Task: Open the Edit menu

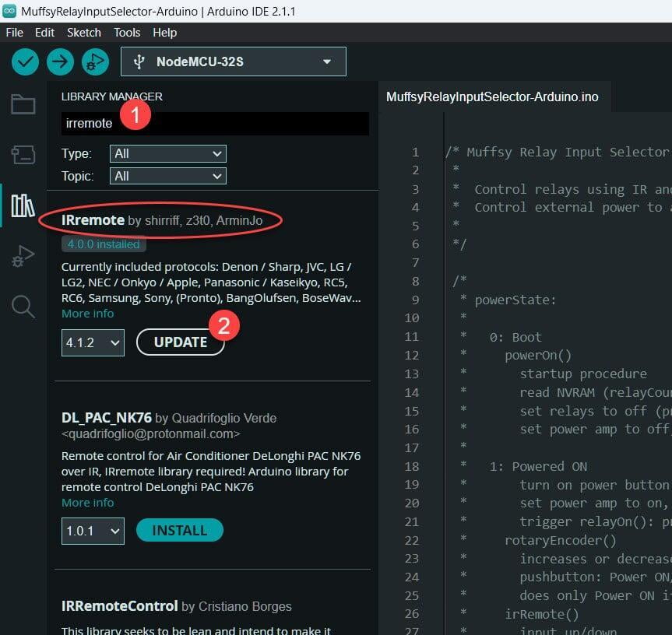Action: click(44, 33)
